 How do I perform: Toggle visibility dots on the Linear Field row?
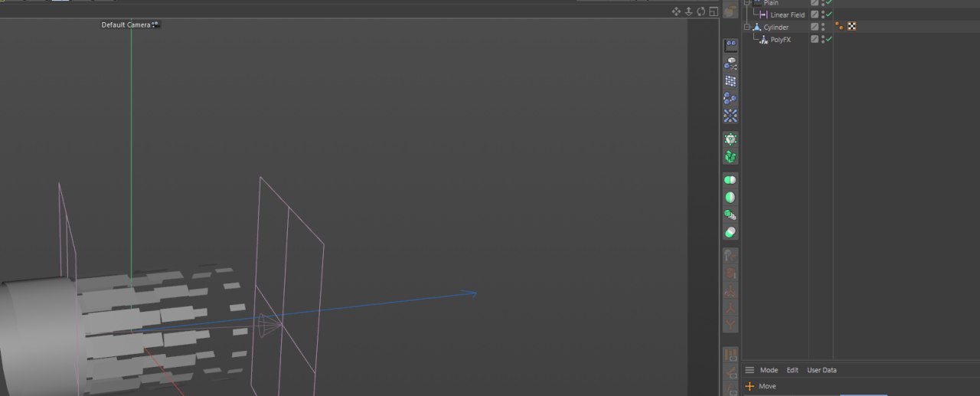pyautogui.click(x=823, y=15)
